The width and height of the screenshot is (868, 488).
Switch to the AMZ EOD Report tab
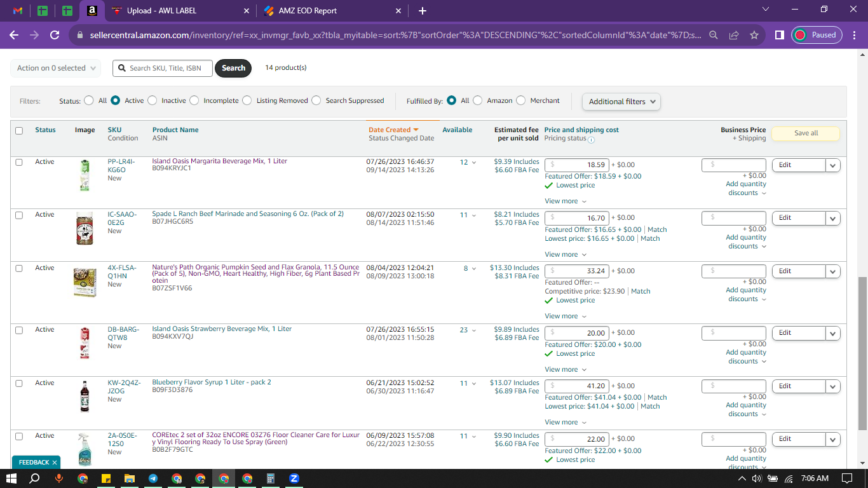coord(332,11)
